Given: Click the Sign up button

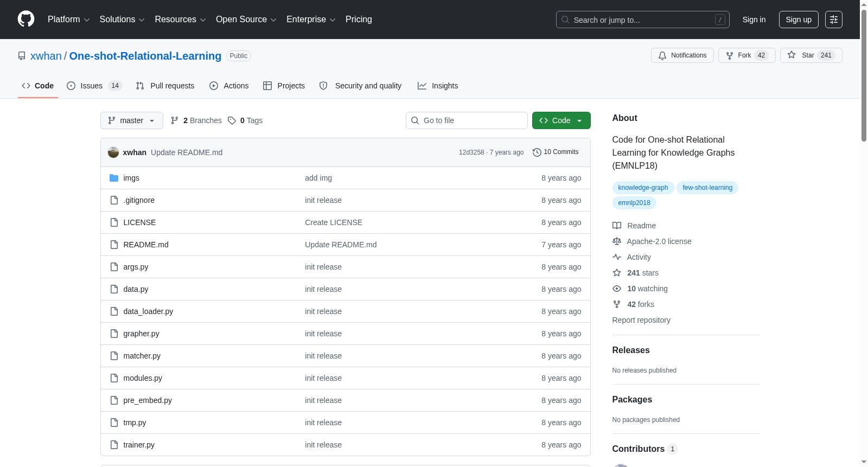Looking at the screenshot, I should pyautogui.click(x=799, y=20).
